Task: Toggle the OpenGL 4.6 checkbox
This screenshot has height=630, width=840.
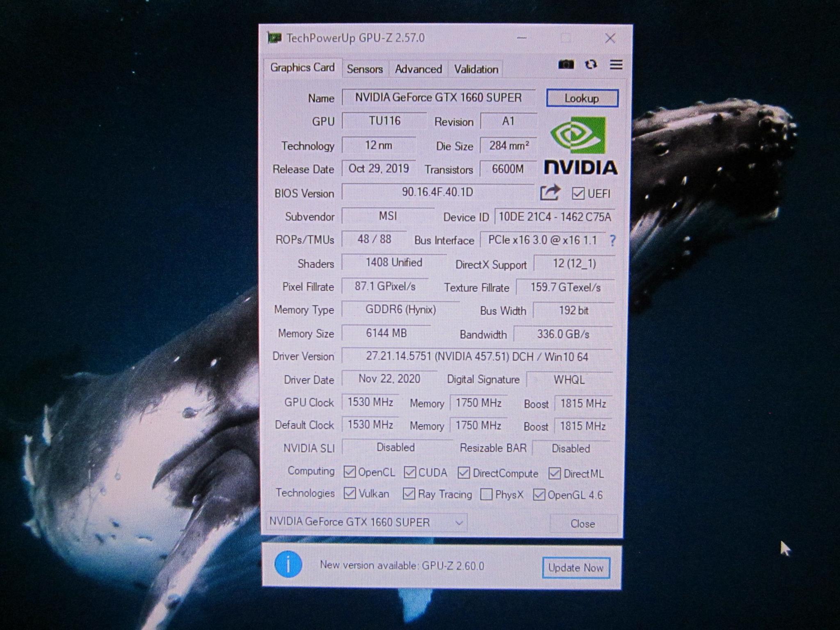Action: 539,495
